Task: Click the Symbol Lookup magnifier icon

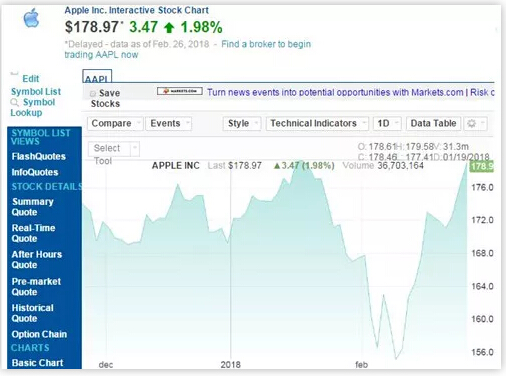Action: pos(14,102)
